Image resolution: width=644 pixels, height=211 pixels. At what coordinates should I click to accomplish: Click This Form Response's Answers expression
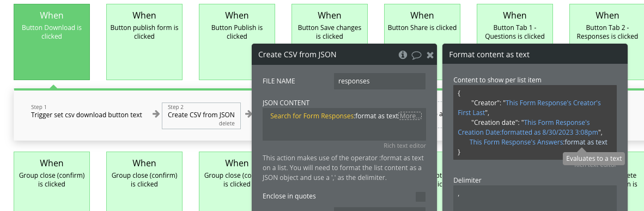[517, 142]
